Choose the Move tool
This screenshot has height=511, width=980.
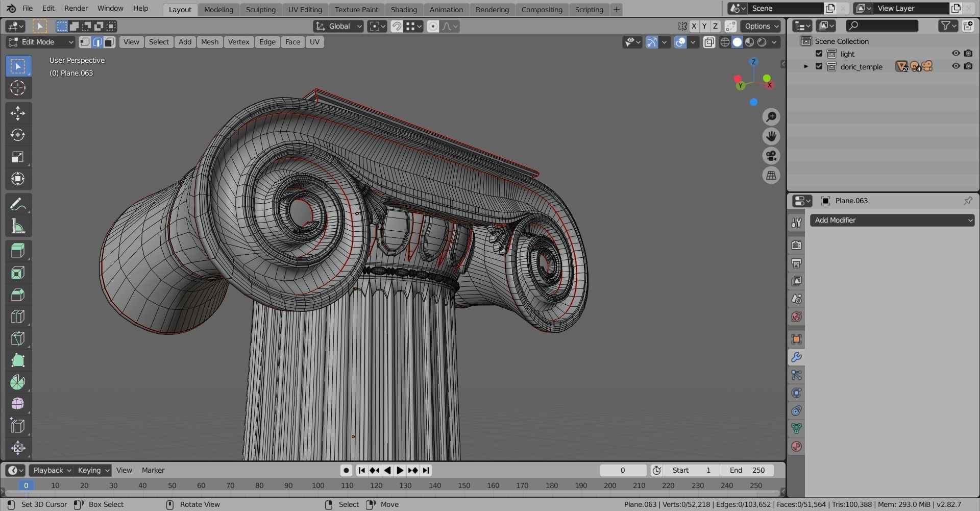coord(18,113)
